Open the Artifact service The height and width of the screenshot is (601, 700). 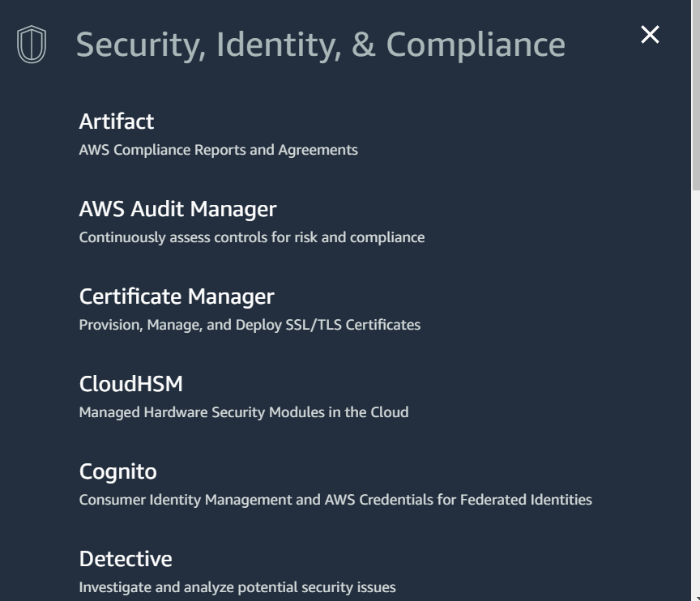[x=117, y=121]
